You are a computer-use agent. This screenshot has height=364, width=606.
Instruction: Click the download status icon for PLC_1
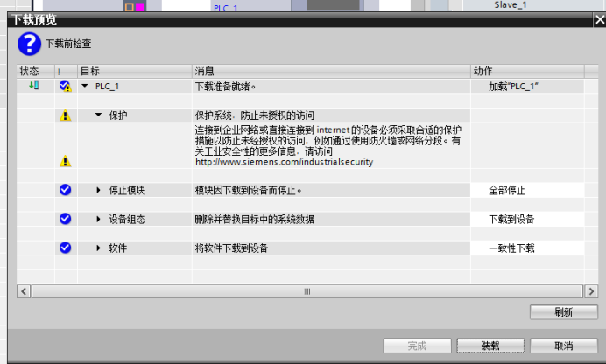coord(34,85)
